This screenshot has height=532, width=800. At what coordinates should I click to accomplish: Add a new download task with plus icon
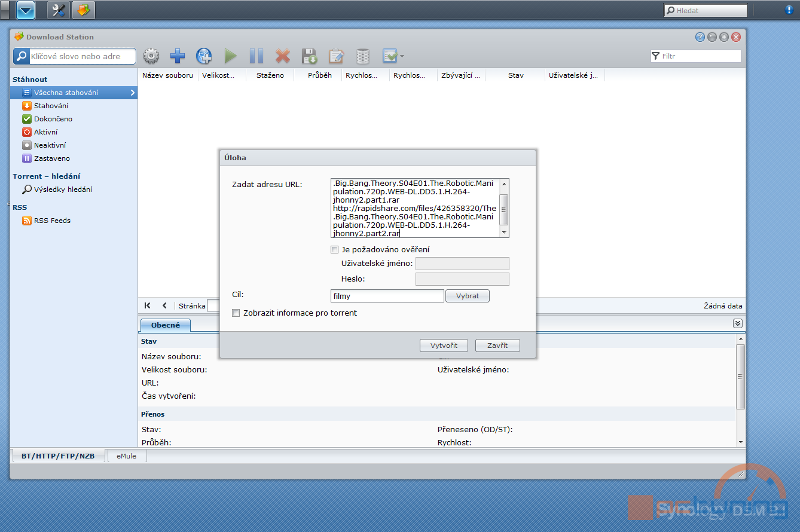(x=178, y=56)
